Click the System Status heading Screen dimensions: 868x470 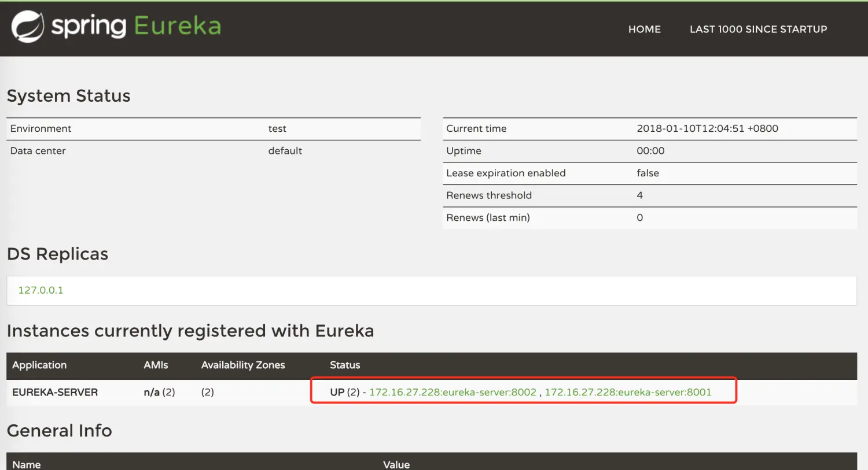pos(68,95)
